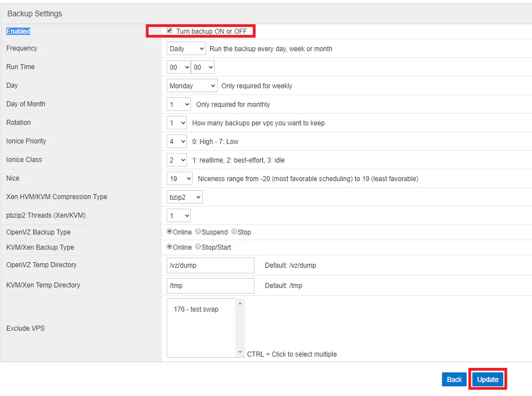Select Stop for OpenVZ Backup Type
The height and width of the screenshot is (396, 532).
pos(234,232)
